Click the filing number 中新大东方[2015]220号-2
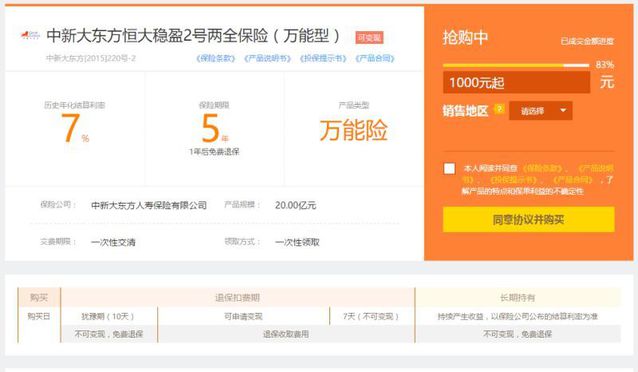This screenshot has height=372, width=638. click(91, 58)
